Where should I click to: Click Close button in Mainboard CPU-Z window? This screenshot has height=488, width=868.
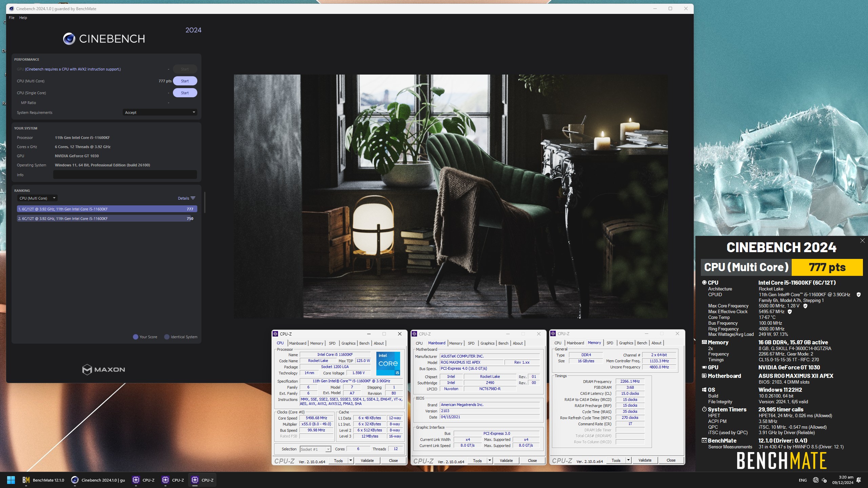(x=532, y=461)
